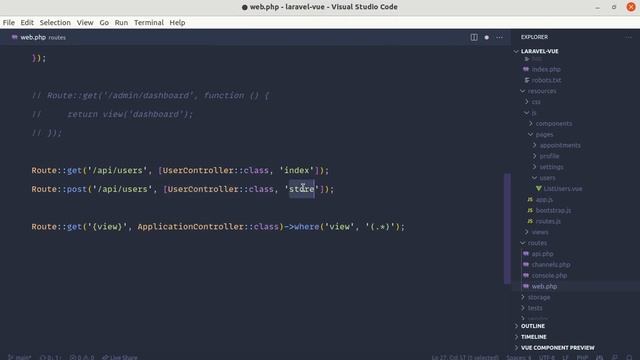
Task: Click the UTF-8 encoding status item
Action: click(547, 357)
